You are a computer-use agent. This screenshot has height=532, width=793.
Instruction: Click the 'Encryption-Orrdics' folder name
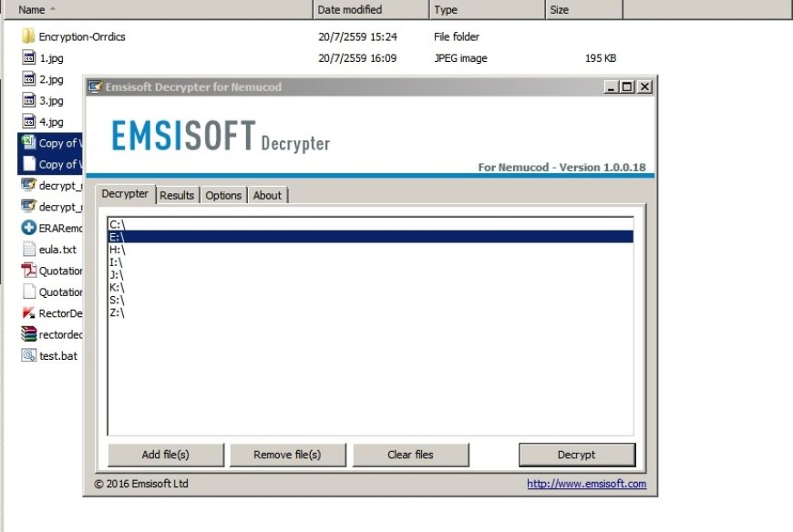click(x=82, y=36)
